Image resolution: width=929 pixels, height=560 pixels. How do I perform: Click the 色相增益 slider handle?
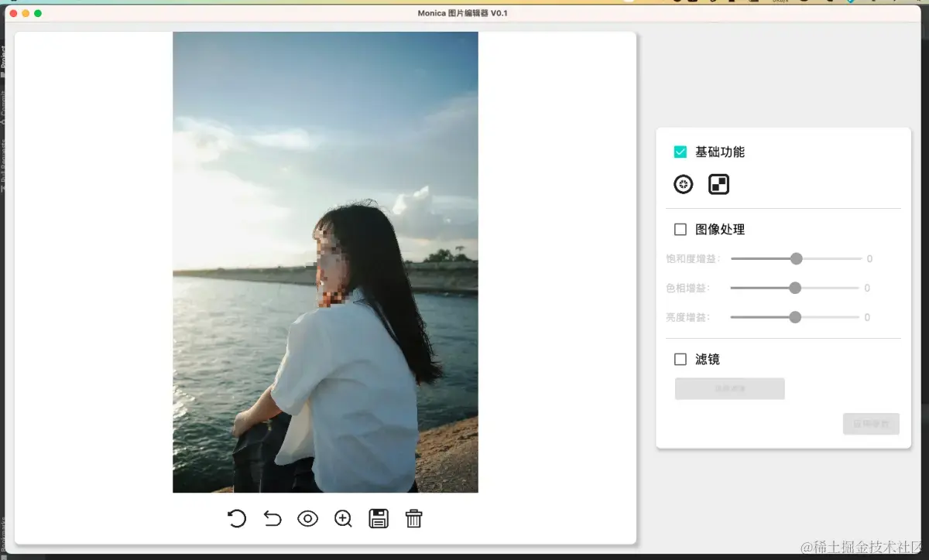coord(795,288)
